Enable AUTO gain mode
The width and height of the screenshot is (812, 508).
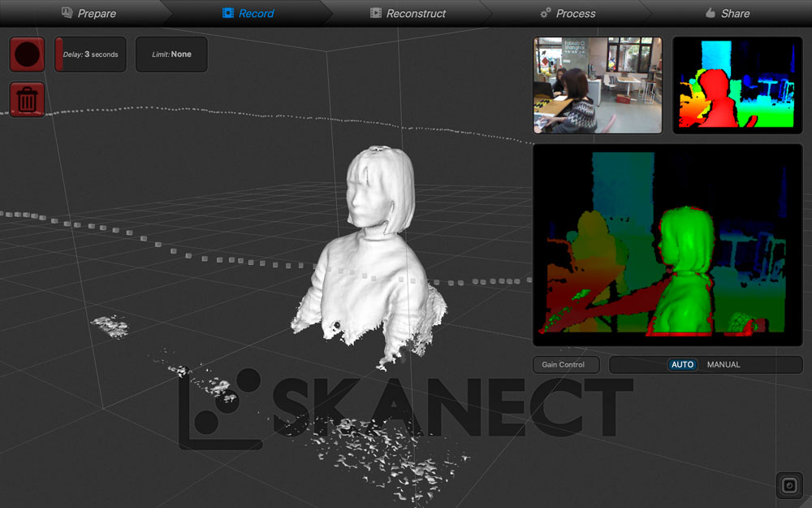[x=682, y=364]
